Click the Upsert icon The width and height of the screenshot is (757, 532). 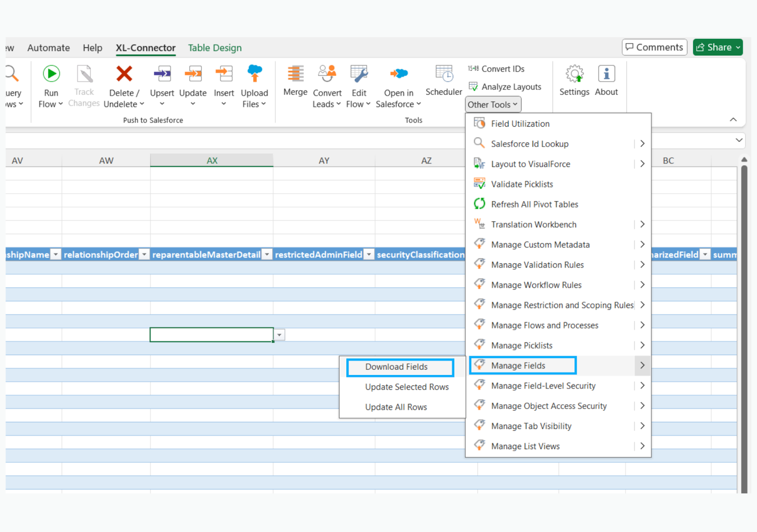[x=162, y=74]
